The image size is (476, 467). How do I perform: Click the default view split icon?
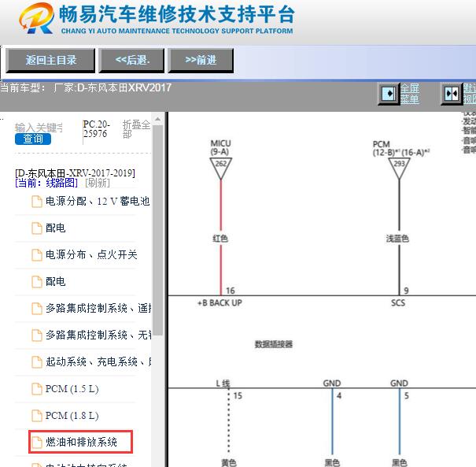pyautogui.click(x=452, y=94)
